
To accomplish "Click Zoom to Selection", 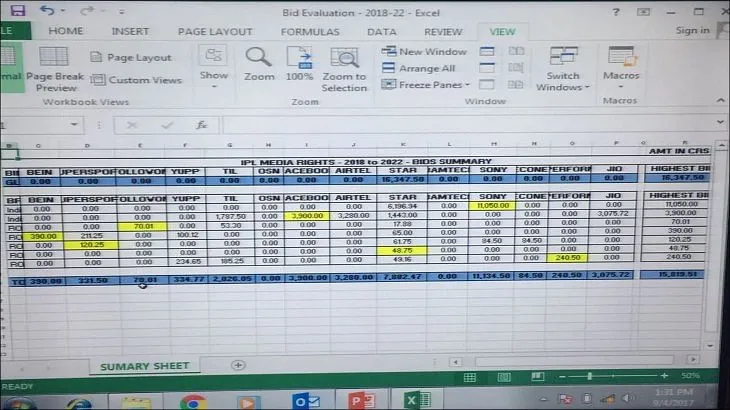I will 344,69.
